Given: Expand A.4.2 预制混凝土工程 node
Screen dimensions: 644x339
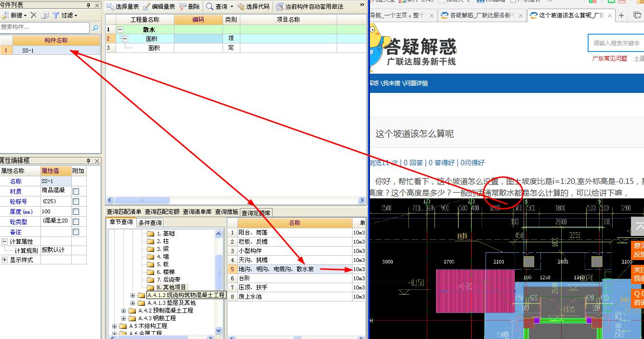Looking at the screenshot, I should click(x=124, y=311).
